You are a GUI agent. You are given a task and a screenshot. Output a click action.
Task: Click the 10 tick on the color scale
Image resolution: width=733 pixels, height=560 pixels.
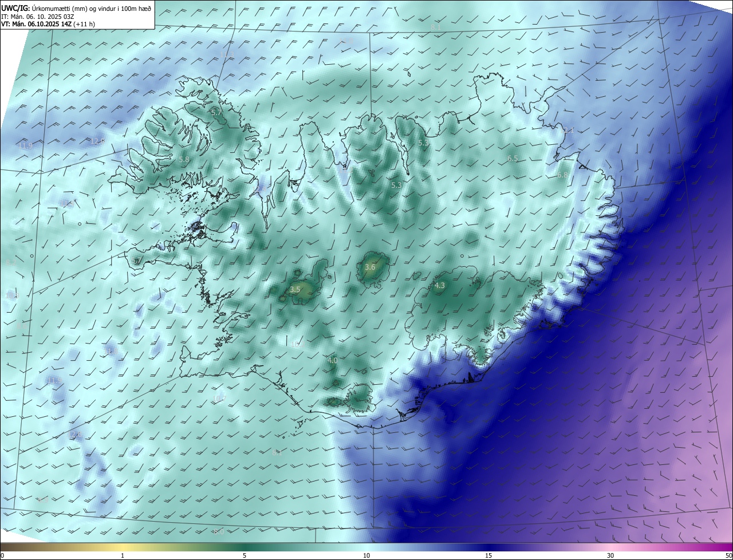pyautogui.click(x=366, y=555)
